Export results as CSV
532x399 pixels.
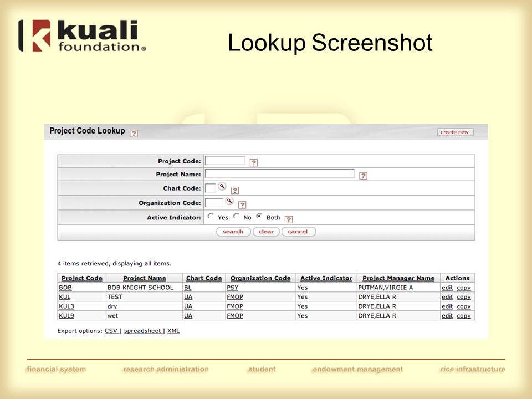[111, 331]
